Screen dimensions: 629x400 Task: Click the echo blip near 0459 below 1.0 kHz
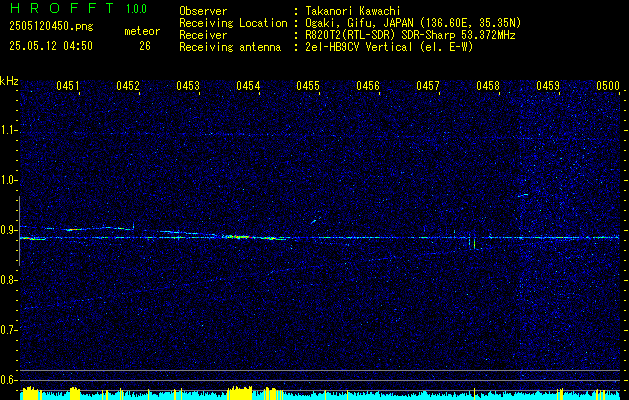523,195
